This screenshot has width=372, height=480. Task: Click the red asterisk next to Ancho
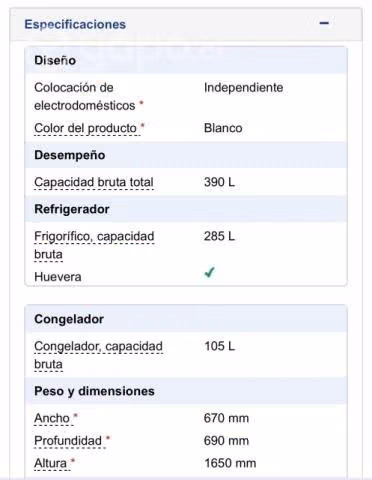[75, 416]
